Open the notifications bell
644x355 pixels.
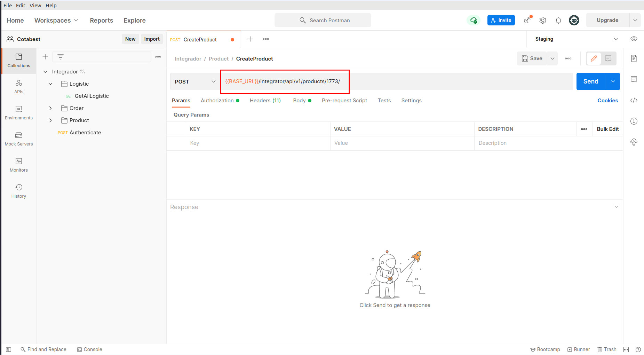click(x=558, y=20)
